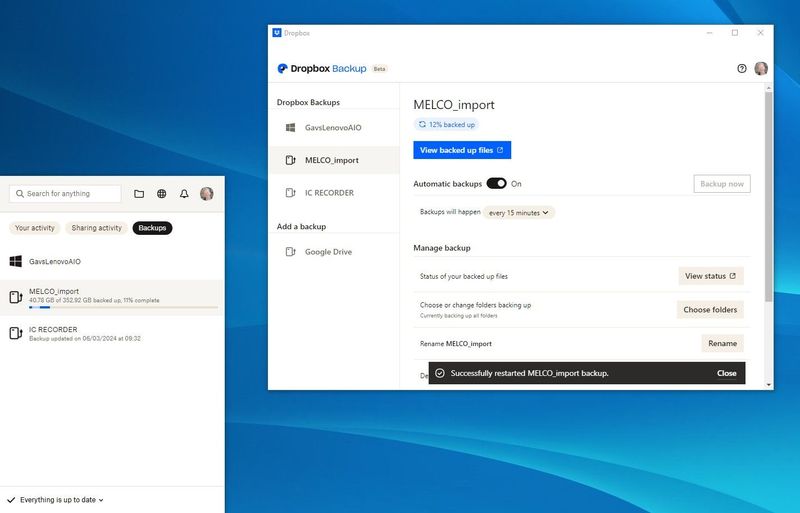Click magnifier icon in search box
The height and width of the screenshot is (513, 800).
[x=20, y=193]
